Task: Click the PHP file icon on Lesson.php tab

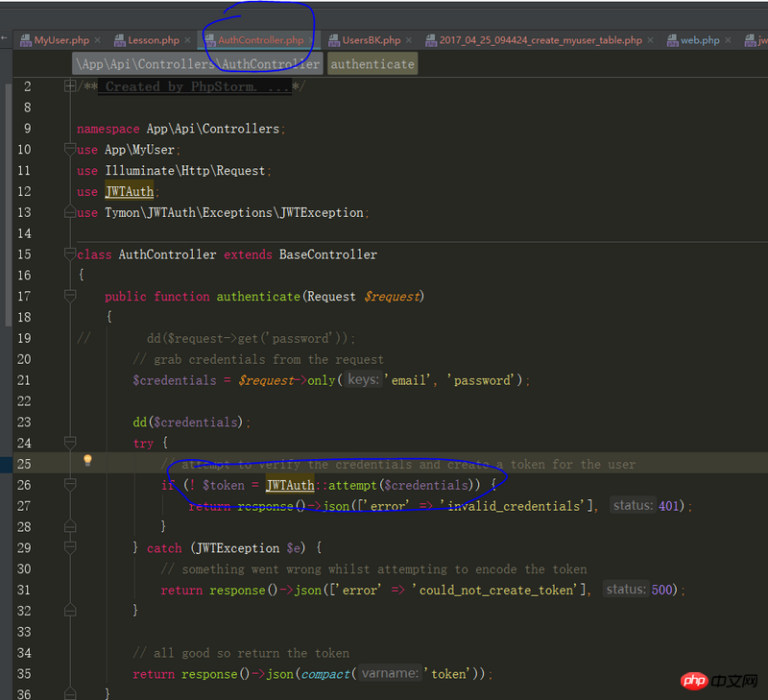Action: point(119,40)
